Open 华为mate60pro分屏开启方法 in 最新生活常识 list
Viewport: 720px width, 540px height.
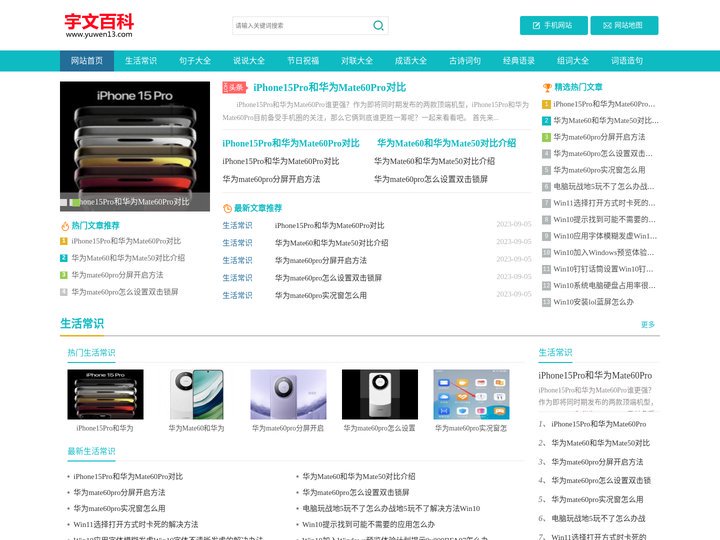pyautogui.click(x=119, y=493)
